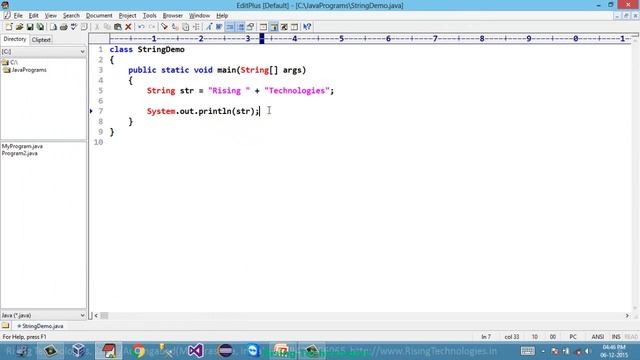Click "col 33" in the status bar
640x360 pixels.
pos(512,337)
